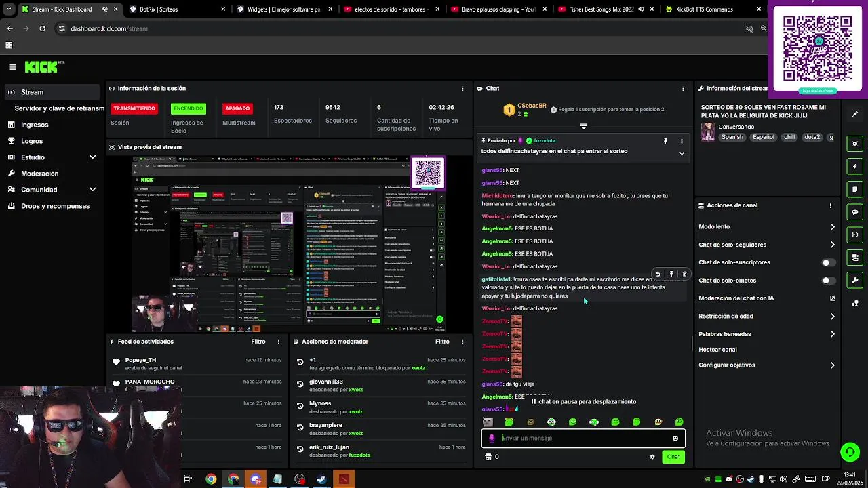868x488 pixels.
Task: Open Steam from the Windows taskbar
Action: coord(321,479)
